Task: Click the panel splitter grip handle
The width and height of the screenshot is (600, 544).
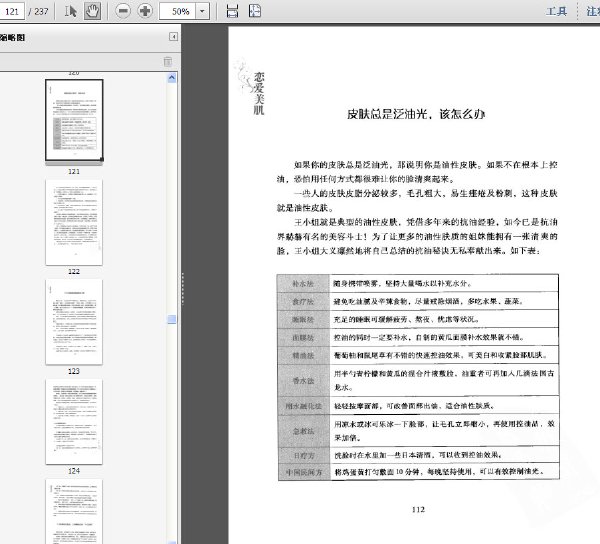Action: (x=183, y=289)
